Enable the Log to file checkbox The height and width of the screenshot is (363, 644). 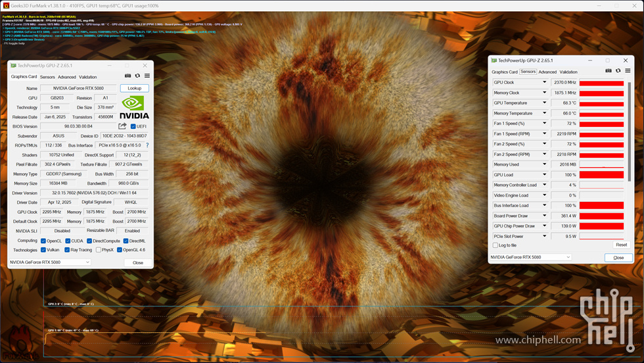495,245
